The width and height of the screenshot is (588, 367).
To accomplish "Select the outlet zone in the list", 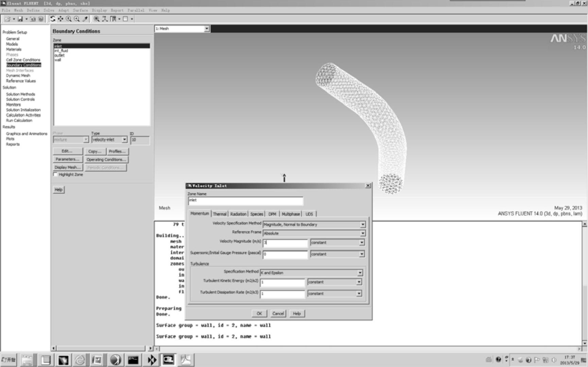I will (59, 55).
